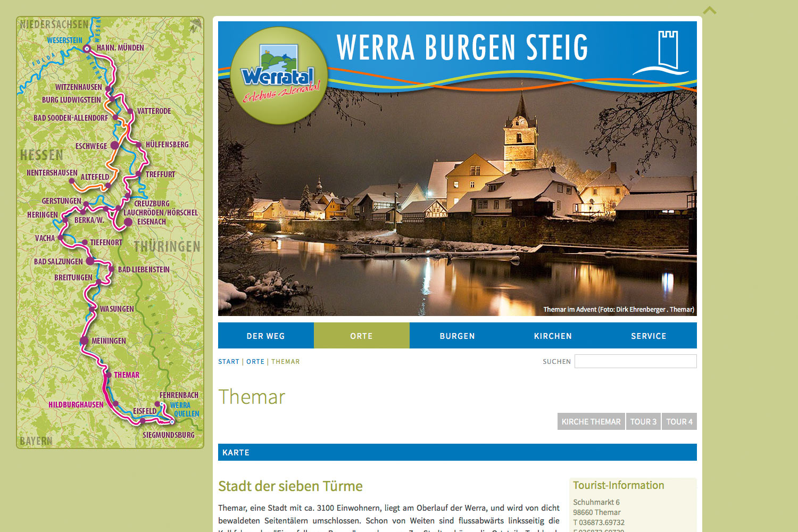
Task: Click the Witzenhausen marker on the trail map
Action: pyautogui.click(x=109, y=89)
